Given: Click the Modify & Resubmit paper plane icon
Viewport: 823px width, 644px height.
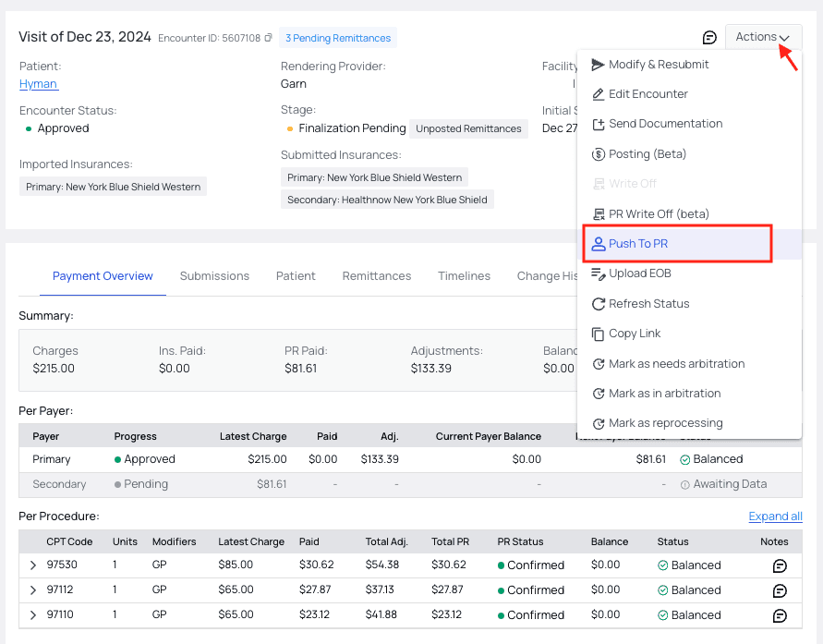Looking at the screenshot, I should pyautogui.click(x=598, y=65).
